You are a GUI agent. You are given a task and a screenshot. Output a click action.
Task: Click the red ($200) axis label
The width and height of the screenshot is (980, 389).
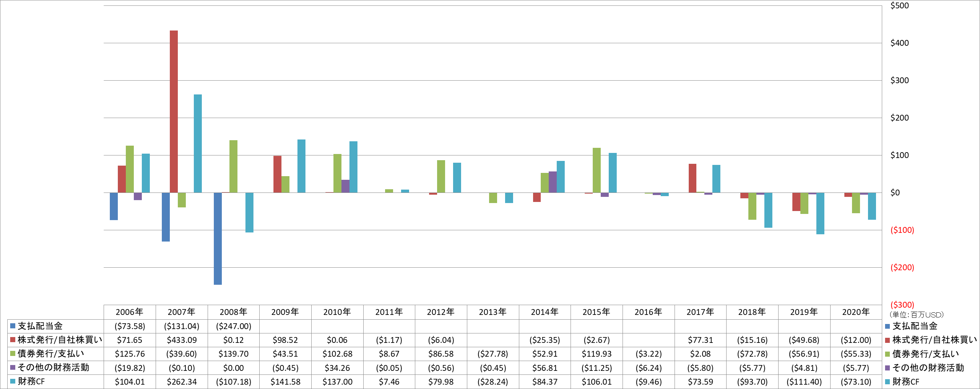pos(902,267)
